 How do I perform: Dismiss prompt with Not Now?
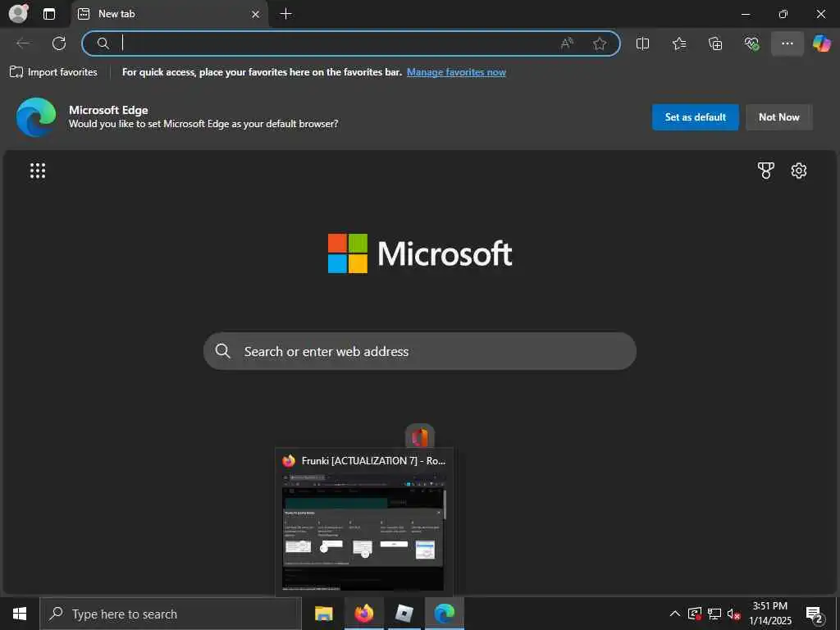pos(779,116)
